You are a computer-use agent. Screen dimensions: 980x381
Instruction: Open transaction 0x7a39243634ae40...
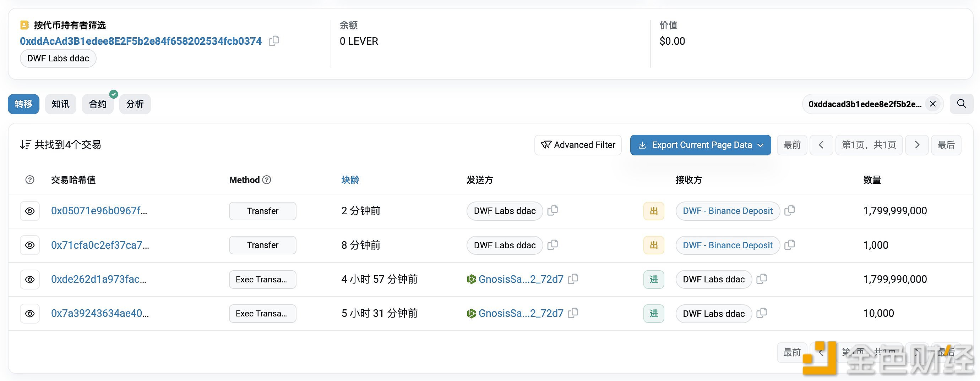pyautogui.click(x=100, y=313)
